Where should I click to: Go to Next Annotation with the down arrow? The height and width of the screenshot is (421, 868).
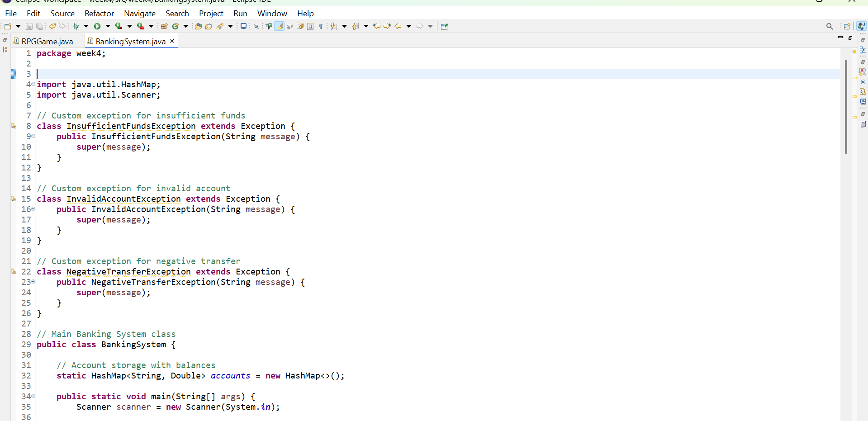[334, 27]
